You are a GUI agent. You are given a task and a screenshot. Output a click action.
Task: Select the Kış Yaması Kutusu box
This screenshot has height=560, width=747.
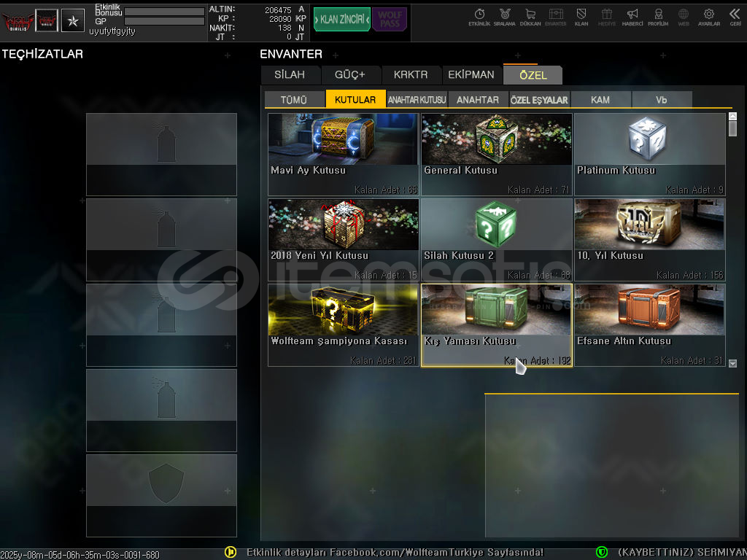(x=497, y=325)
